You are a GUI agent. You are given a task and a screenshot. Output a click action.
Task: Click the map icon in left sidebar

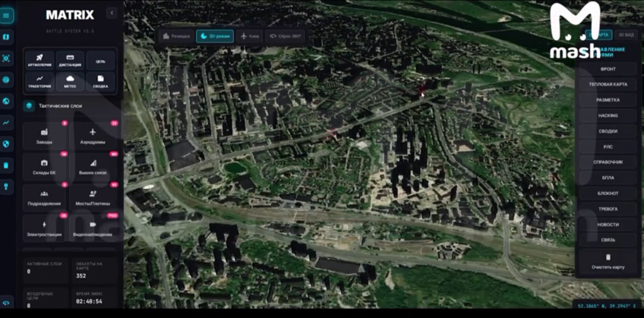(x=6, y=37)
